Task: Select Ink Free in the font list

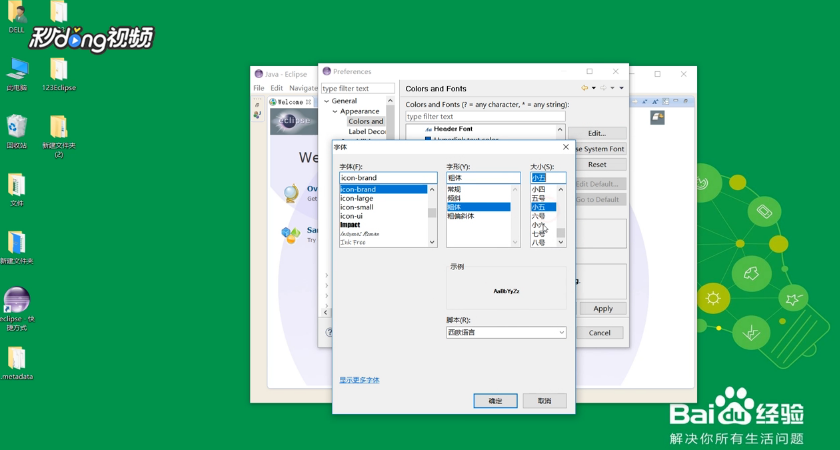Action: click(x=353, y=243)
